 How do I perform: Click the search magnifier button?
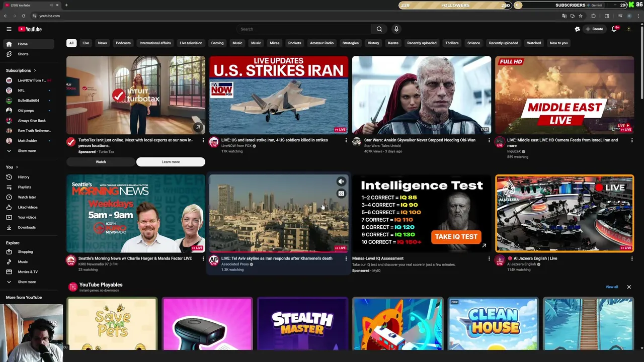pos(379,29)
